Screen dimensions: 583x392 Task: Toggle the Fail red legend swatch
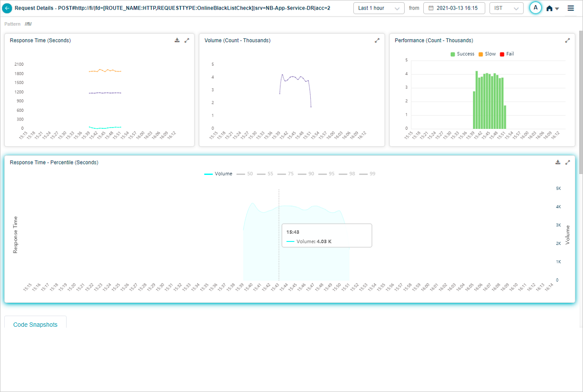point(502,54)
